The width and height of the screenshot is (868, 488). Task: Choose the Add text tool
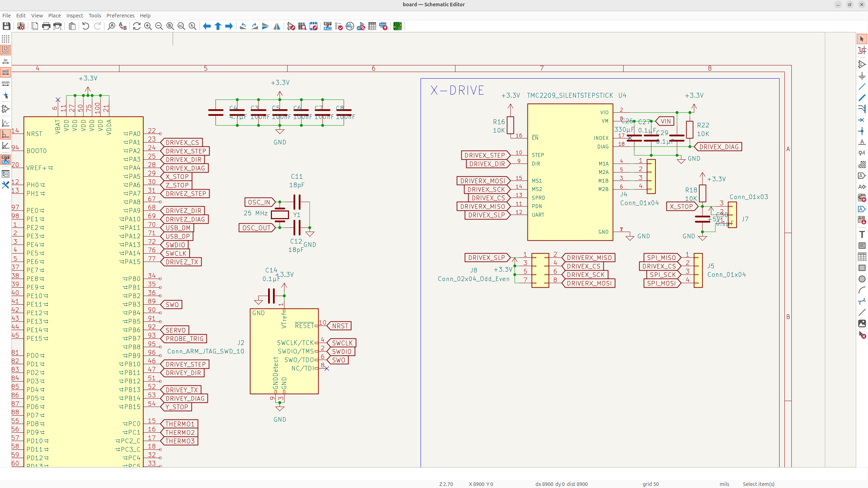[x=862, y=234]
